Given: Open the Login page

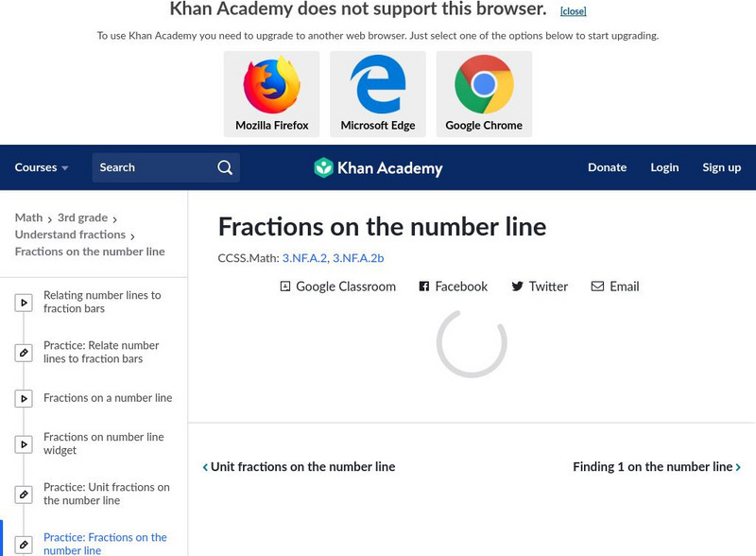Looking at the screenshot, I should 664,167.
